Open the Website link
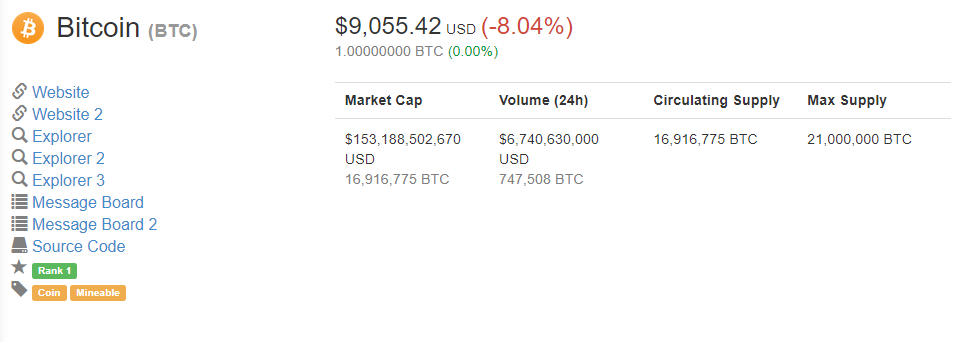 click(61, 92)
